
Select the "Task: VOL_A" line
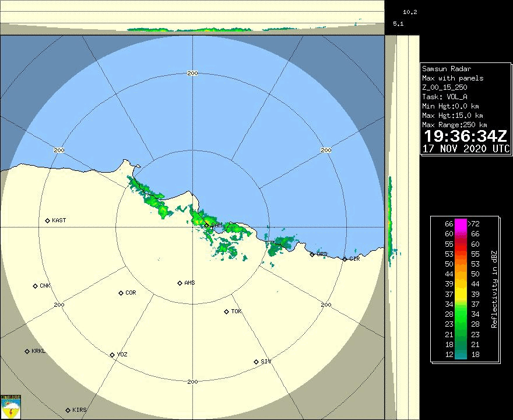tap(445, 97)
